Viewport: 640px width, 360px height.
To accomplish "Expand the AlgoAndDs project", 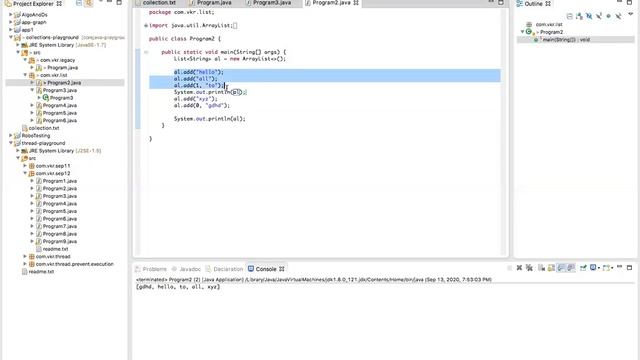I will point(10,14).
